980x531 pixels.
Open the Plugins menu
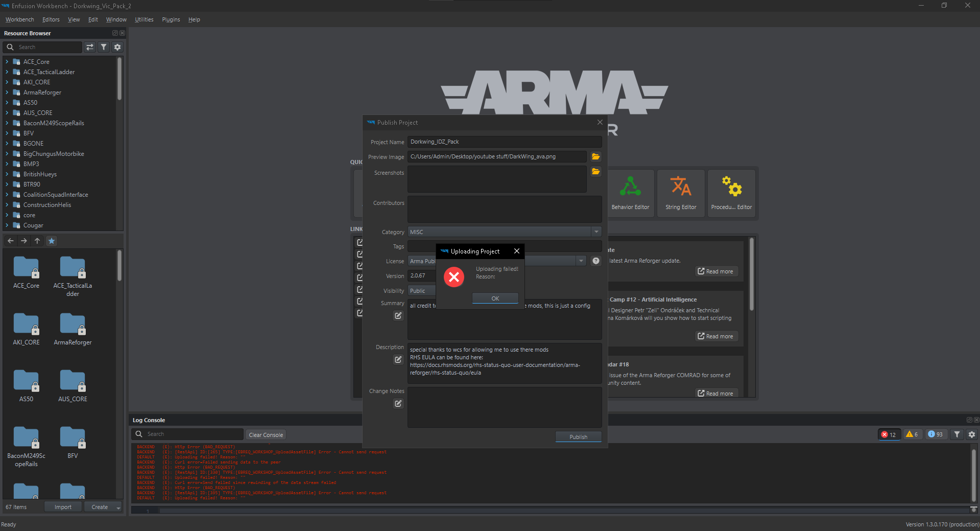pos(171,19)
